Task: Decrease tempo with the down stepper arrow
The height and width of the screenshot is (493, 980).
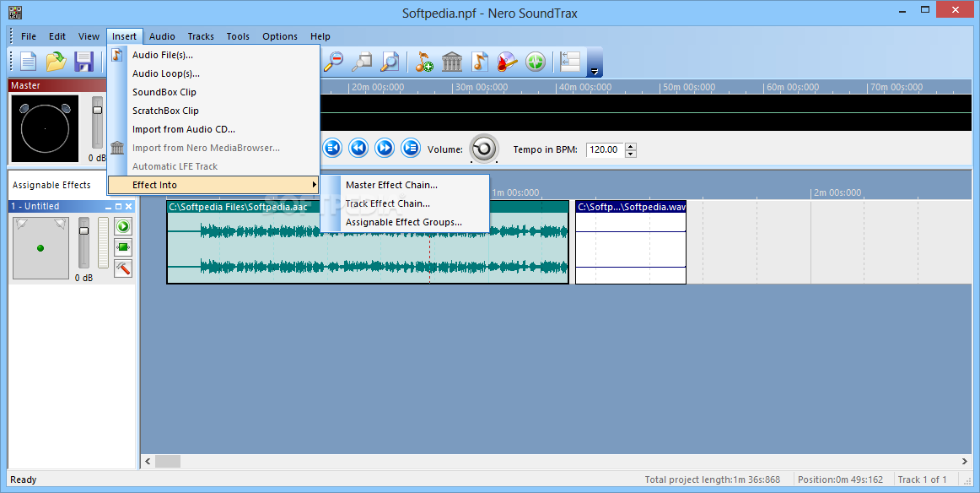Action: click(631, 154)
